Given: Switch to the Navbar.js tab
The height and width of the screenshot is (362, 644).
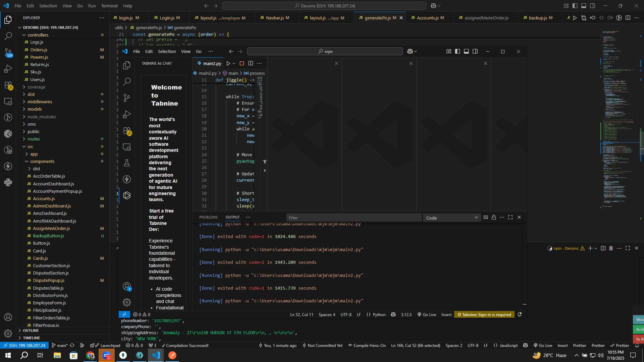Looking at the screenshot, I should click(x=277, y=18).
